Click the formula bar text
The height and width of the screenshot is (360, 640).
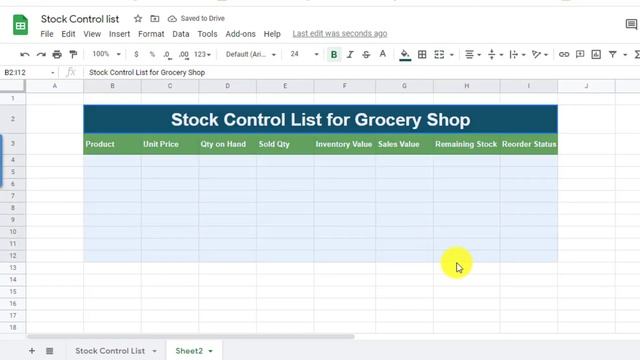tap(147, 72)
